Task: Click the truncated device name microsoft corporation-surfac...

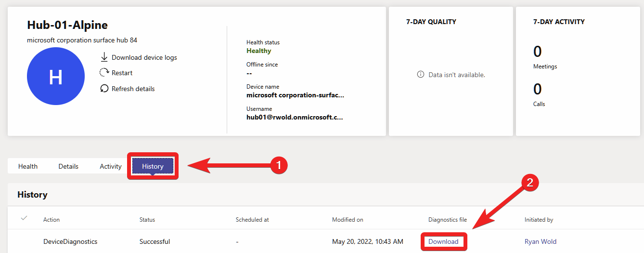Action: tap(296, 95)
